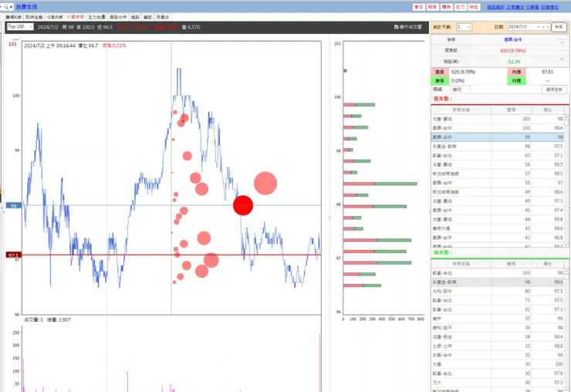Select the seller row with 71 lots at 97.5
The image size is (571, 392).
coord(498,300)
